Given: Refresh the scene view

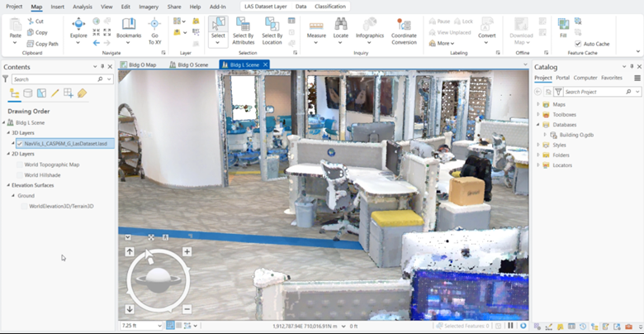Looking at the screenshot, I should pyautogui.click(x=523, y=326).
